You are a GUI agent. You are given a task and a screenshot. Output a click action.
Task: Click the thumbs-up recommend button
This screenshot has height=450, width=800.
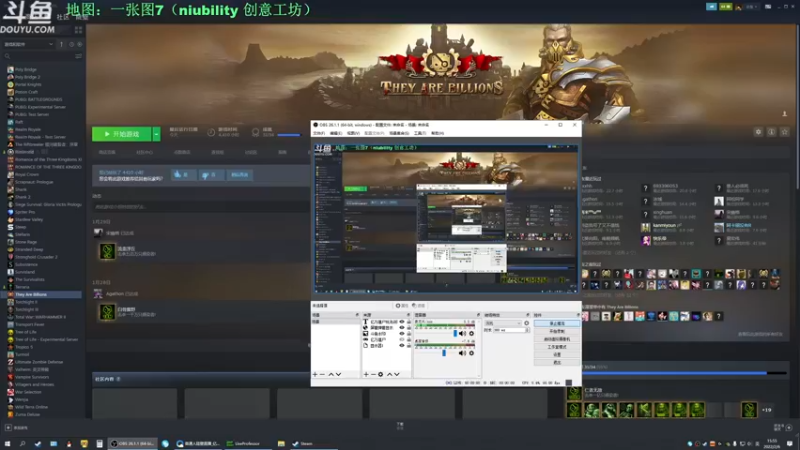tap(182, 174)
